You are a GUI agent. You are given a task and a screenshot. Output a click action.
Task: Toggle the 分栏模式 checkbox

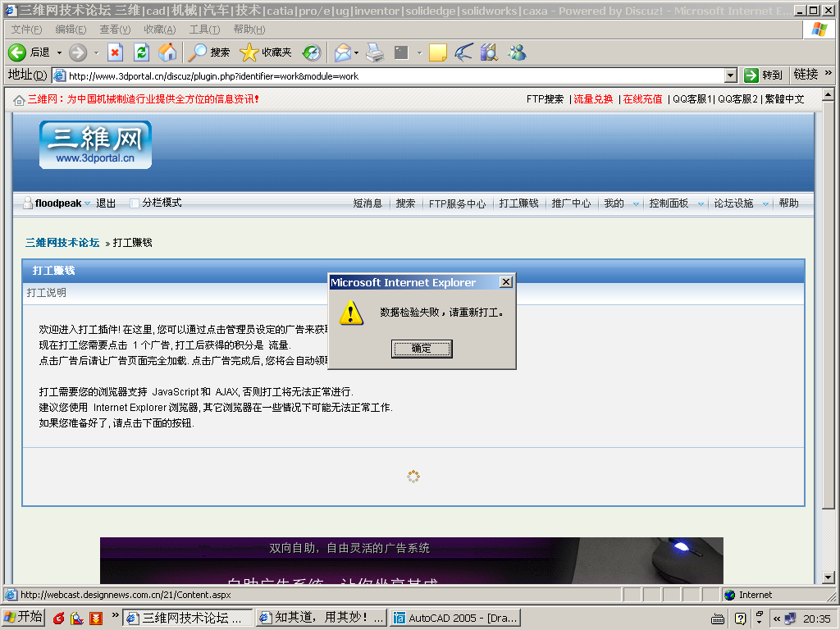click(135, 203)
